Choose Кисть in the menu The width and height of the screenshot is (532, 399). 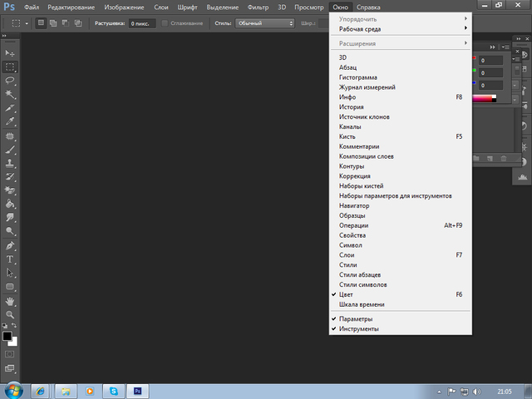(x=401, y=136)
